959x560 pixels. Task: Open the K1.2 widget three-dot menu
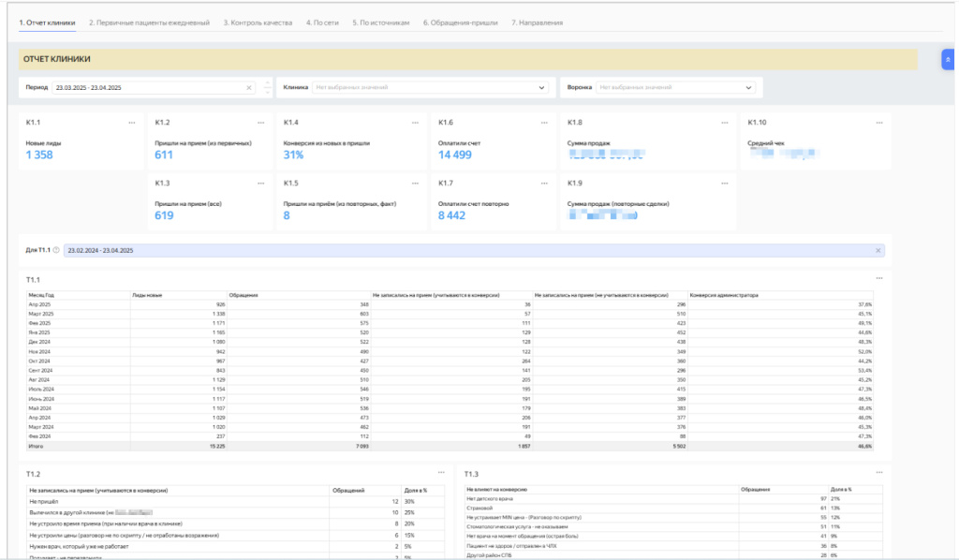click(x=260, y=123)
